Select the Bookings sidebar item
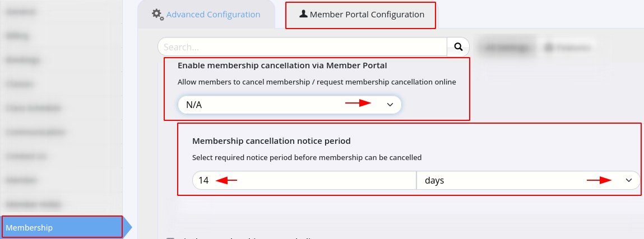 [23, 60]
